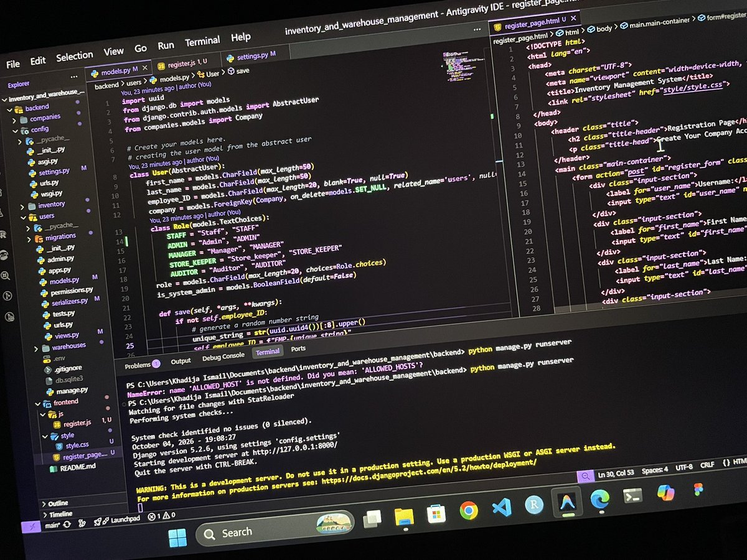Open the R application on the taskbar
Viewport: 747px width, 560px height.
(534, 505)
